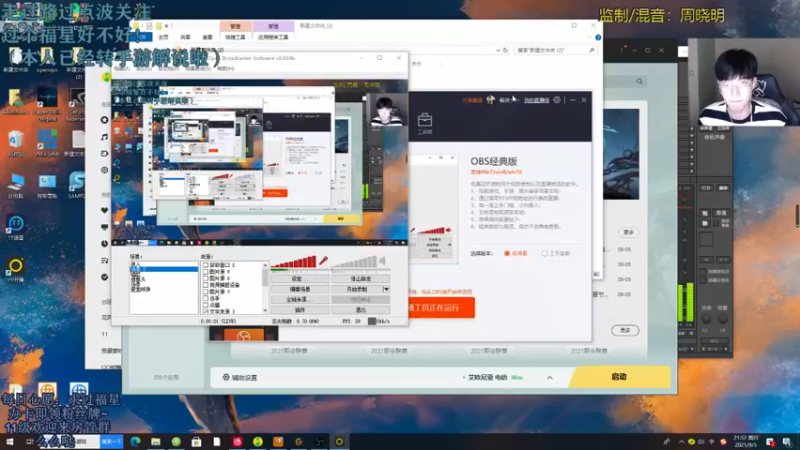This screenshot has width=800, height=450.
Task: Open 辅助设置 gear in the game launcher
Action: click(226, 378)
